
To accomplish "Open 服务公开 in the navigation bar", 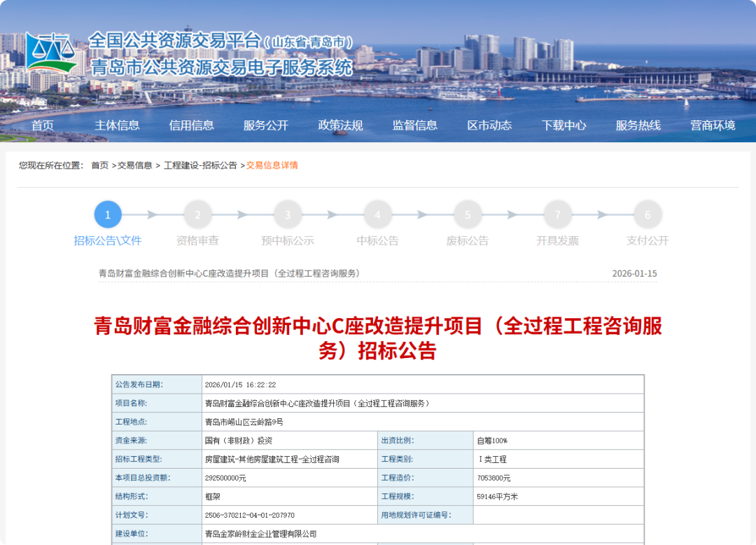I will 266,125.
